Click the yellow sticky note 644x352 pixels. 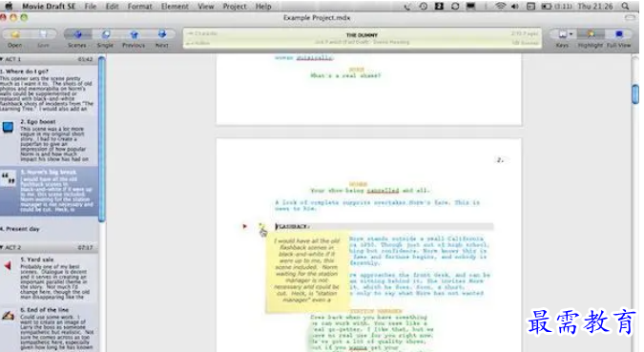[x=307, y=273]
